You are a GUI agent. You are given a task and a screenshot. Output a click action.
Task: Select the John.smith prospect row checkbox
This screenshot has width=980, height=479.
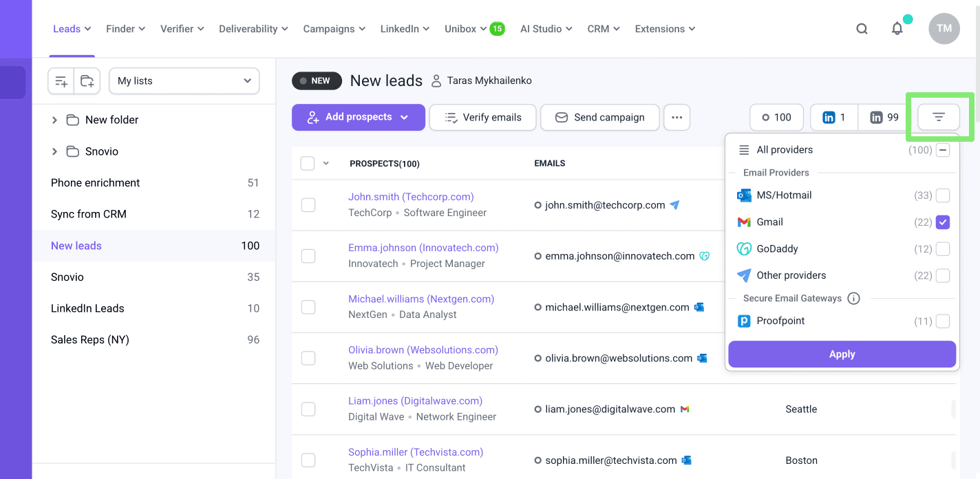(308, 205)
